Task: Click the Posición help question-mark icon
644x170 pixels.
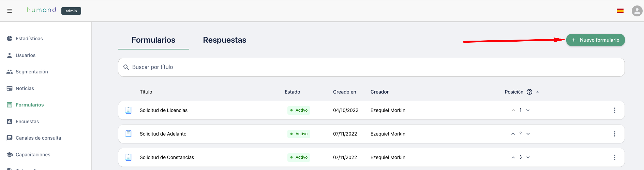Action: [529, 92]
